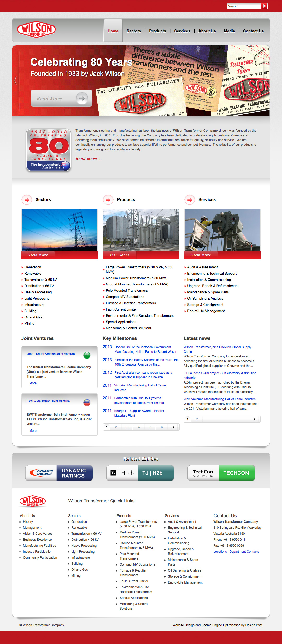Open Partnership with GridON Systems milestone

pyautogui.click(x=139, y=400)
